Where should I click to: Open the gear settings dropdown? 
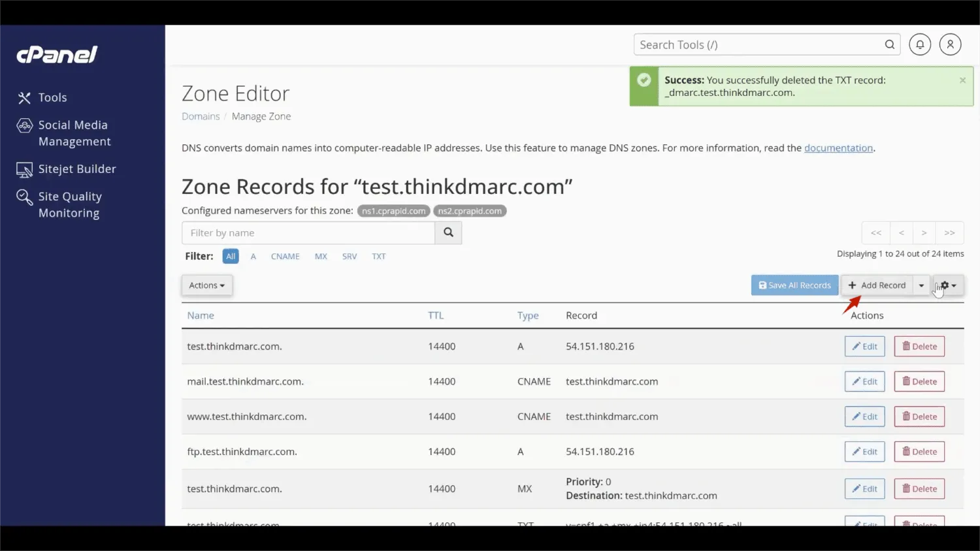click(949, 285)
